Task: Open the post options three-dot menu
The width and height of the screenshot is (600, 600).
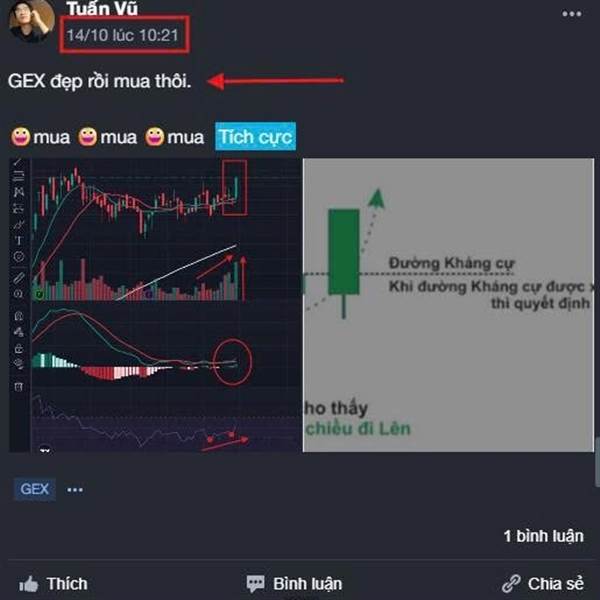Action: click(x=572, y=14)
